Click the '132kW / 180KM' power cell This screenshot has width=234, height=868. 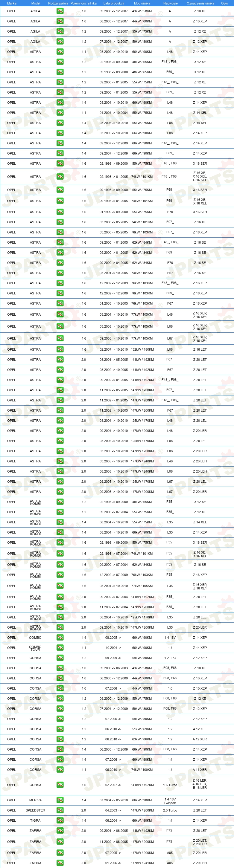tap(142, 349)
